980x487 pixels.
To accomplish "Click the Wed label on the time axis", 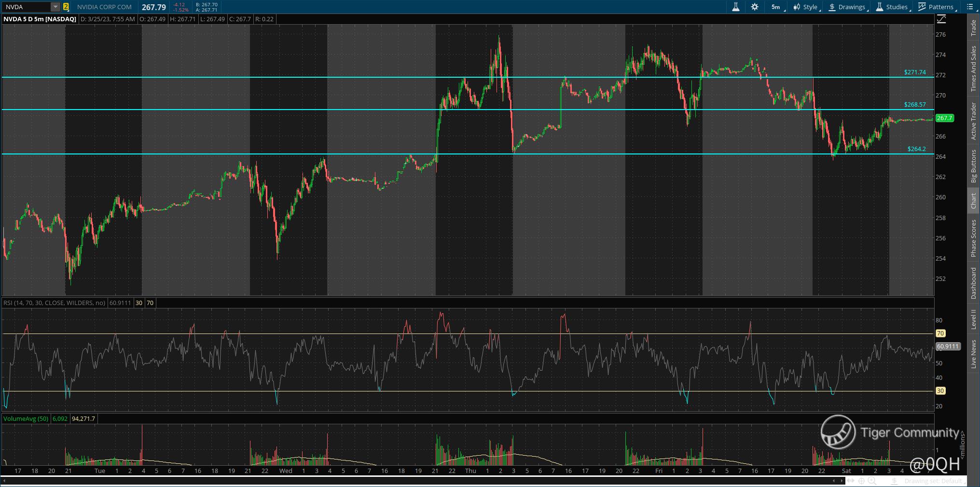I will click(286, 471).
